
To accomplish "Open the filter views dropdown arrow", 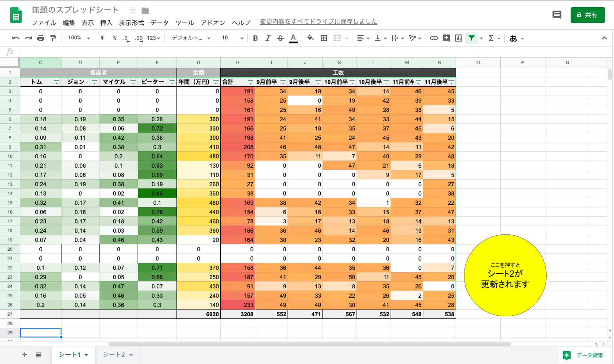I will [x=481, y=38].
